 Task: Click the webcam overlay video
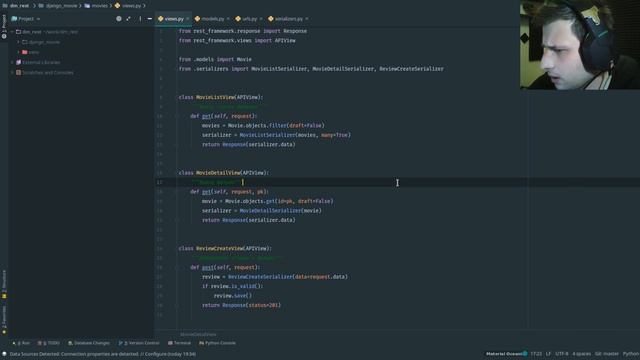(x=580, y=44)
